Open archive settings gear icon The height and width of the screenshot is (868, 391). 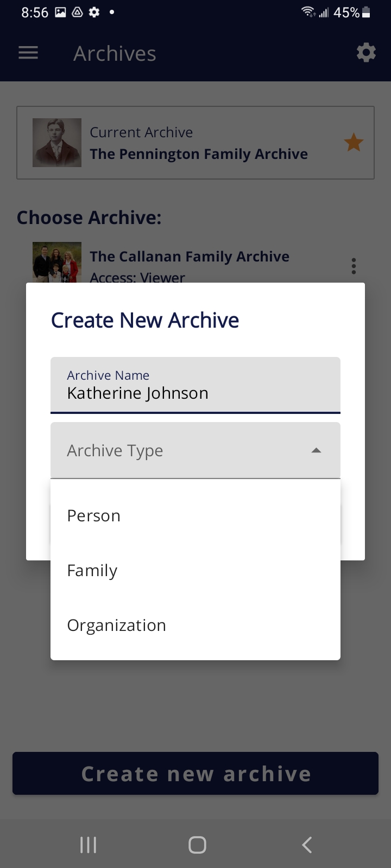point(366,53)
